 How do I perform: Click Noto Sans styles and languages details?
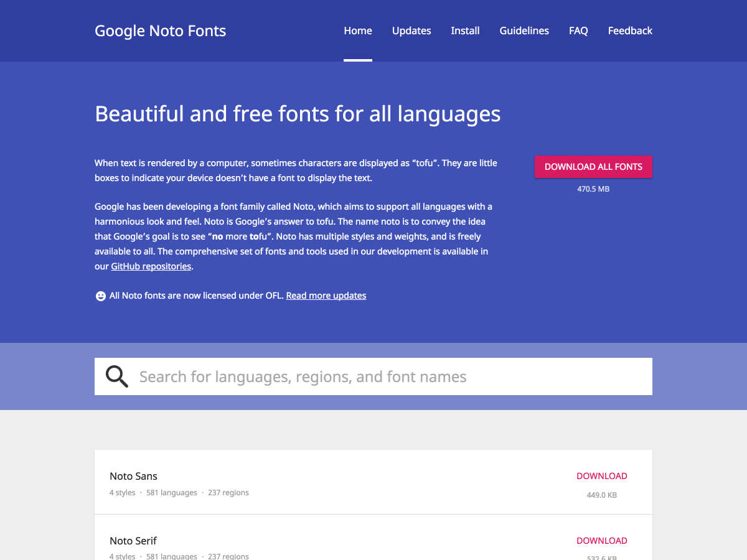[179, 493]
